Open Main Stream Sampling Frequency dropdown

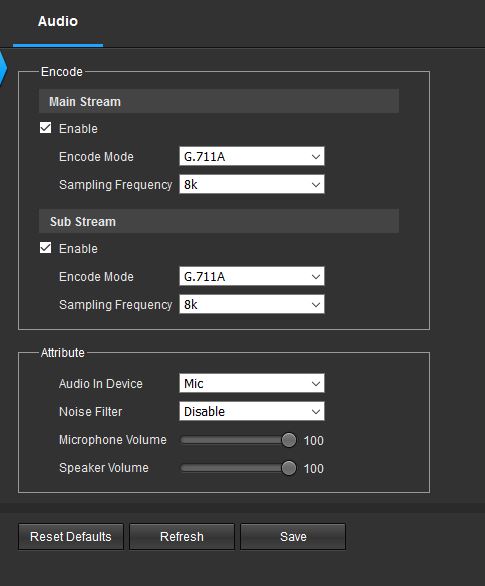(251, 184)
